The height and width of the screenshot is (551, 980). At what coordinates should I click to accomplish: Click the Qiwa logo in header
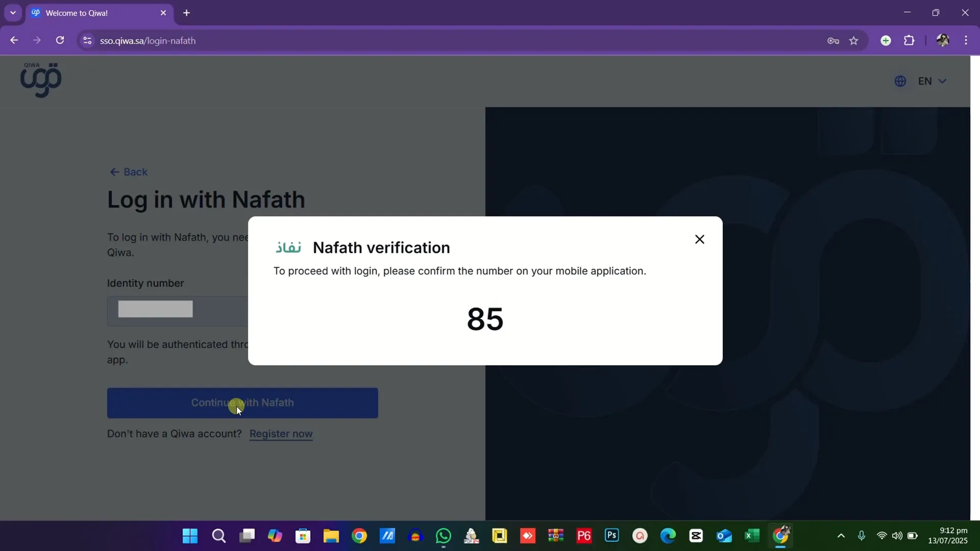[41, 80]
